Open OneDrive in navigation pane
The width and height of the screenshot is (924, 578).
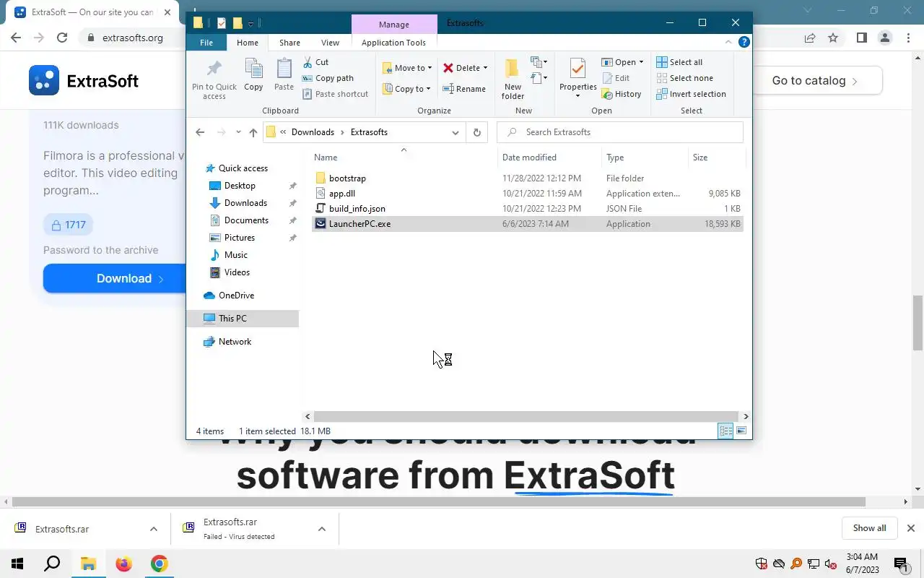coord(236,296)
